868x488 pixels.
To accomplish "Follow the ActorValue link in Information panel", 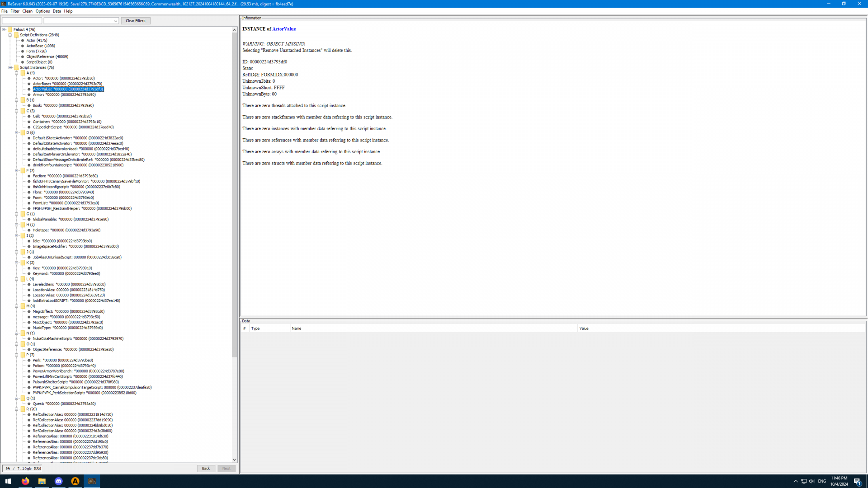I will tap(284, 29).
